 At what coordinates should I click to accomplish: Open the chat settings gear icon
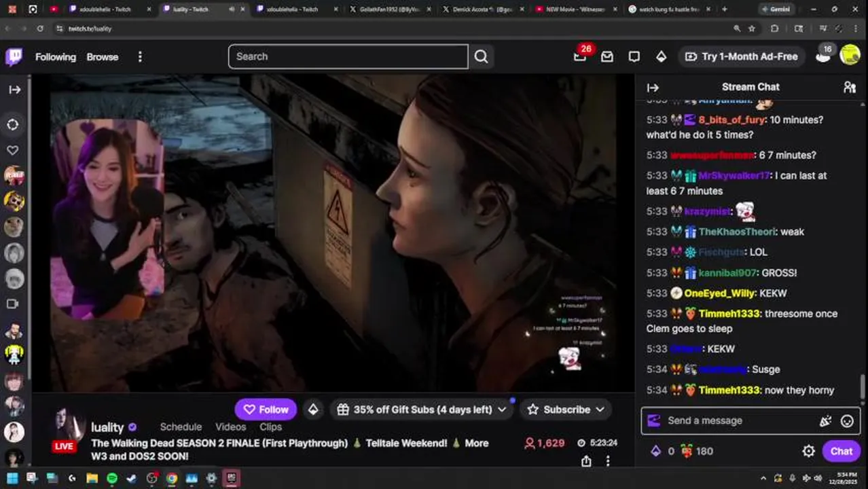coord(808,451)
